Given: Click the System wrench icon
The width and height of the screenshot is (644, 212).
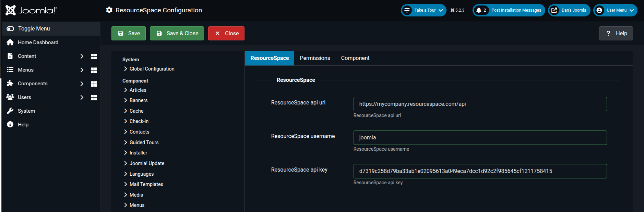Looking at the screenshot, I should coord(10,111).
